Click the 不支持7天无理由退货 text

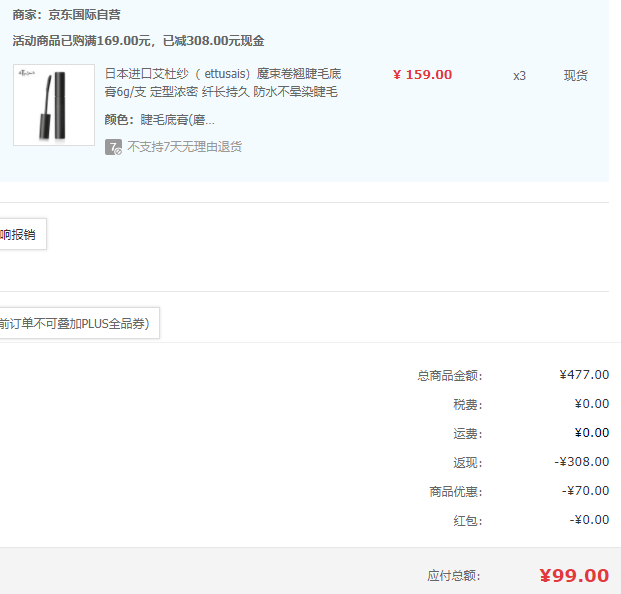tap(185, 147)
